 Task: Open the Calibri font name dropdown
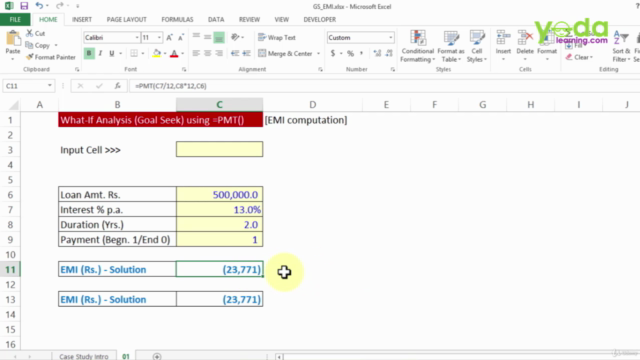coord(137,38)
